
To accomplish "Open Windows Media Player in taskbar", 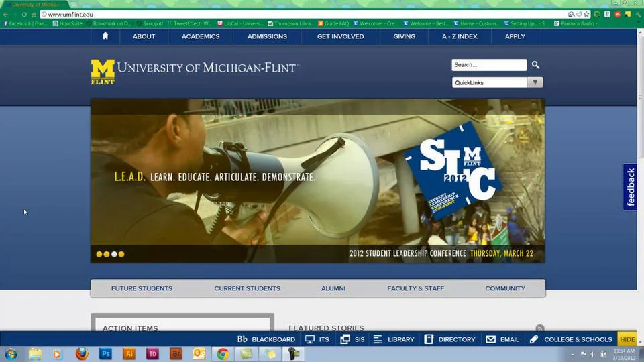I will pyautogui.click(x=58, y=354).
